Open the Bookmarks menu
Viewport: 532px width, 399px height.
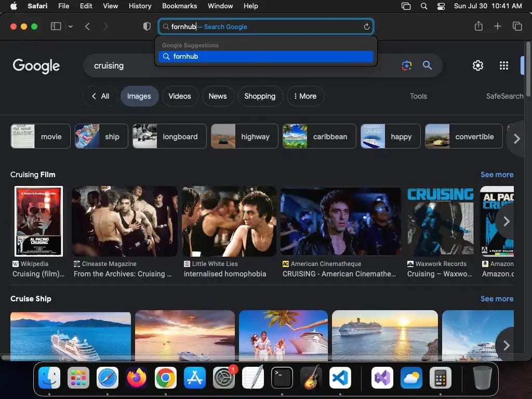point(179,6)
